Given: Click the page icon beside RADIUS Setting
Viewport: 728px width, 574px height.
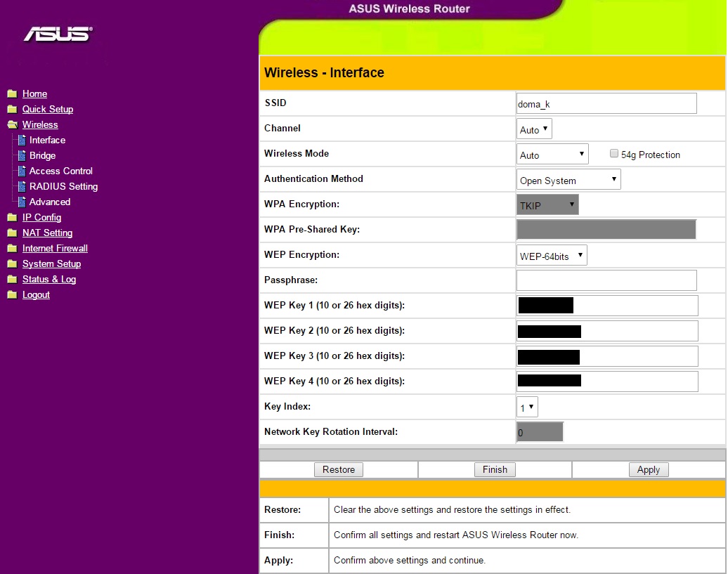Looking at the screenshot, I should [22, 187].
